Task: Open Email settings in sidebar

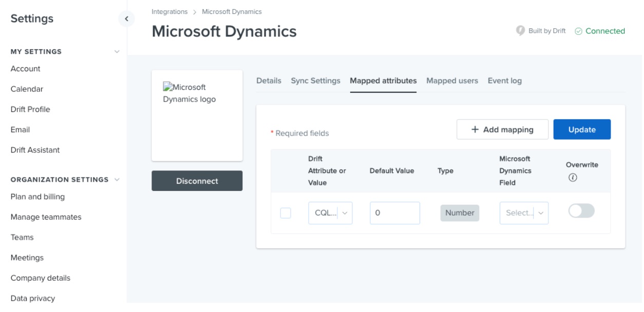Action: [x=21, y=130]
